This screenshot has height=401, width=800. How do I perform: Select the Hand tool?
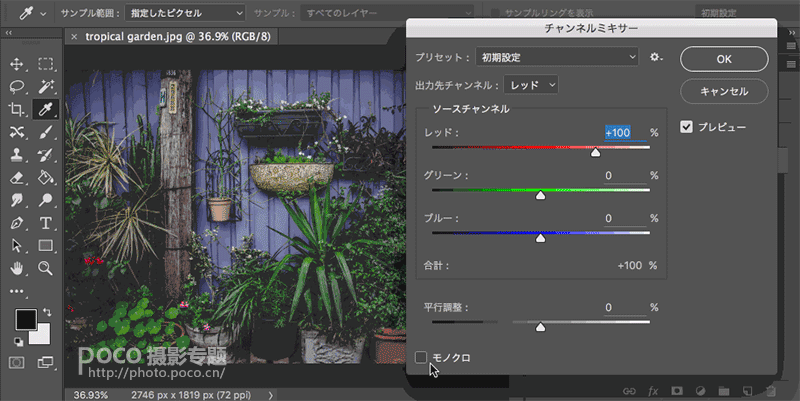tap(16, 268)
